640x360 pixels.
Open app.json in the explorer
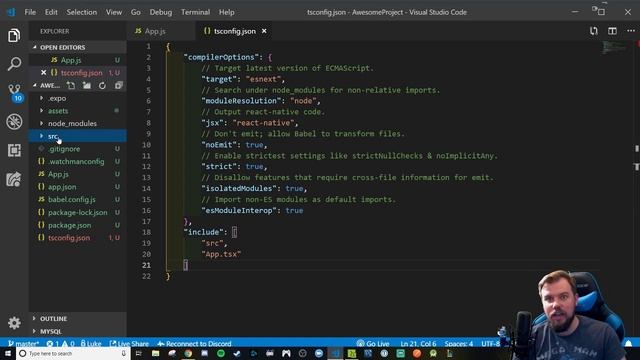78,187
